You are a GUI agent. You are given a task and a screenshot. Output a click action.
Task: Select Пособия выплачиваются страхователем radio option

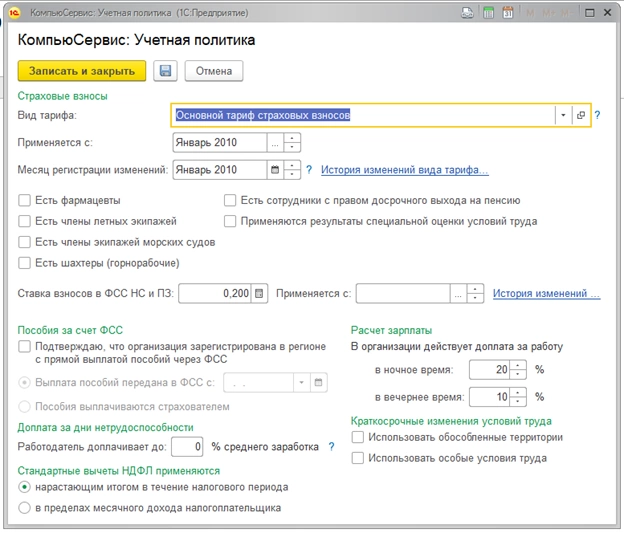[x=24, y=407]
